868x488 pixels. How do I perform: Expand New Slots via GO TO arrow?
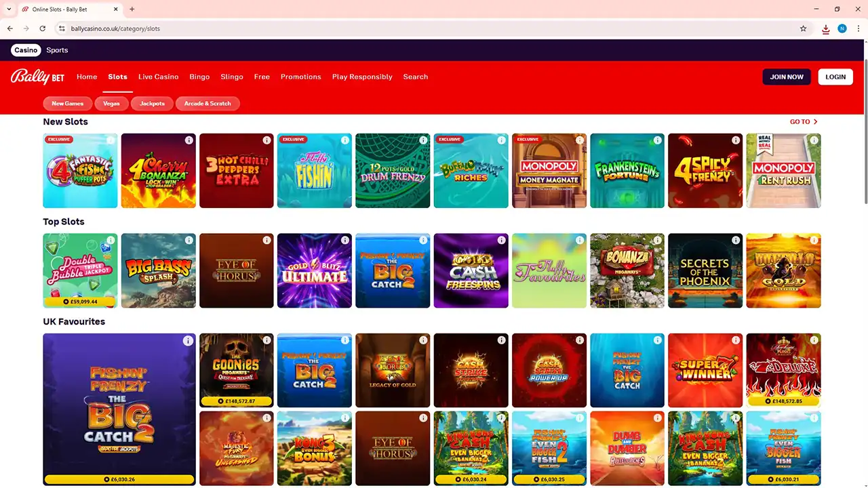click(x=804, y=122)
